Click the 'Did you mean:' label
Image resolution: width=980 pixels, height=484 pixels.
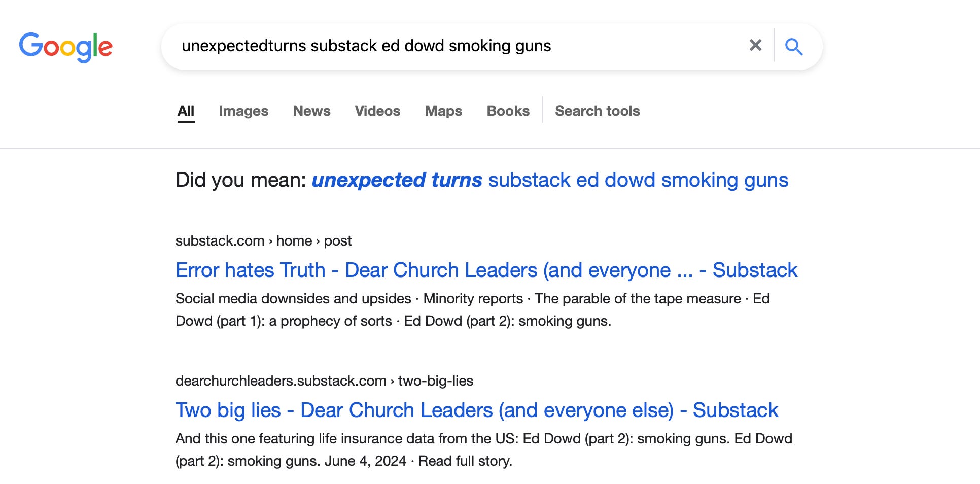(241, 180)
